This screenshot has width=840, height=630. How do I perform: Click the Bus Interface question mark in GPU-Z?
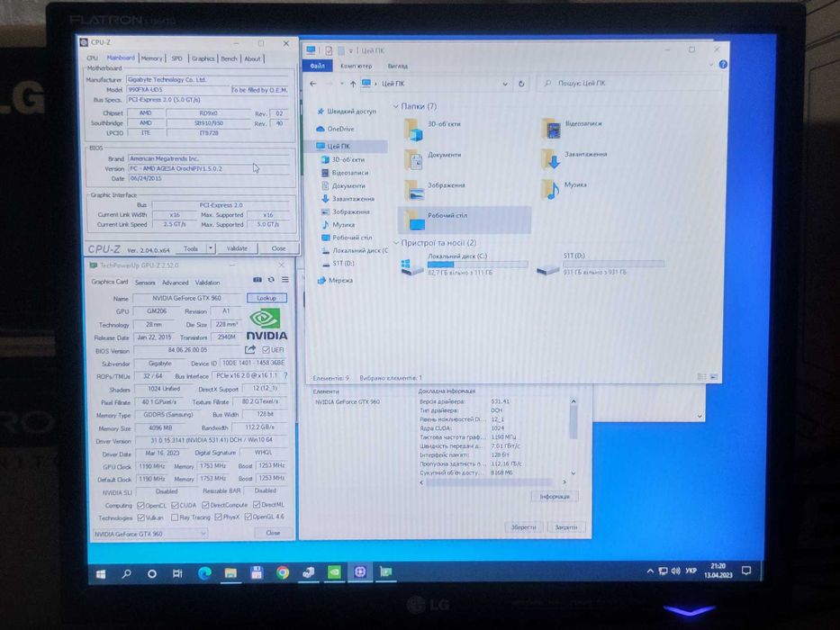pos(285,375)
